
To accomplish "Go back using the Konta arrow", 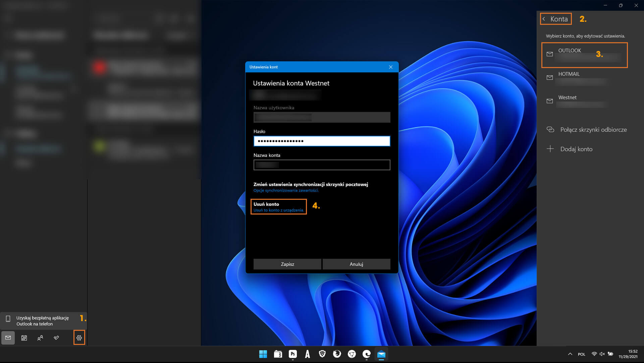I will (544, 19).
